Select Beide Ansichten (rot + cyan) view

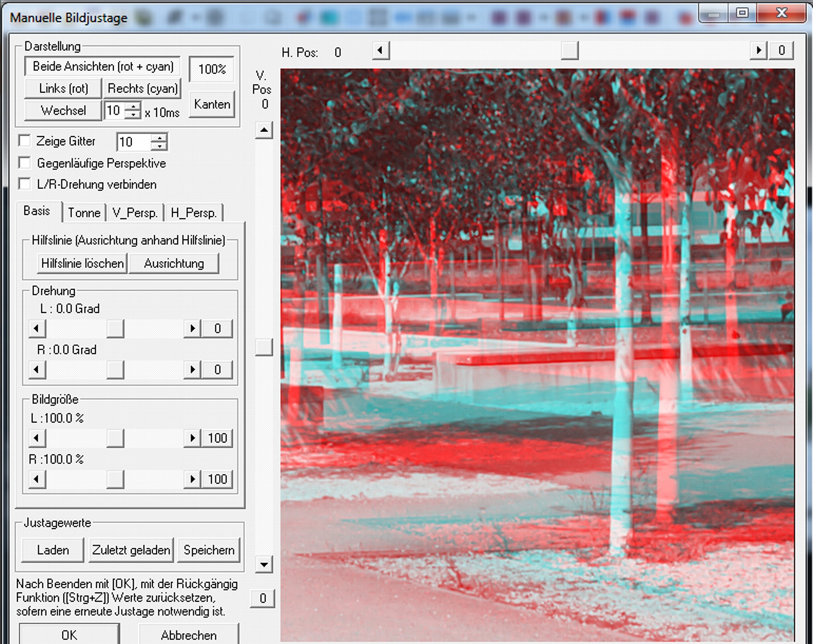tap(102, 66)
